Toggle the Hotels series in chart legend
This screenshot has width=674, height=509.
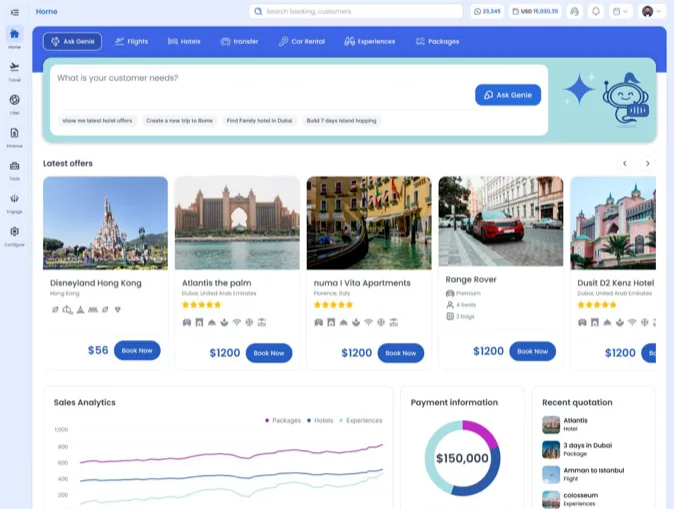(x=320, y=420)
